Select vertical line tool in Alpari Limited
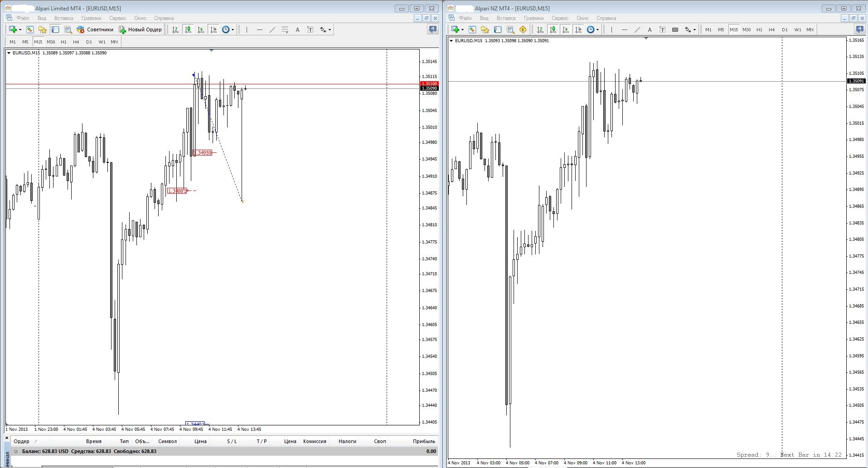 pyautogui.click(x=247, y=29)
